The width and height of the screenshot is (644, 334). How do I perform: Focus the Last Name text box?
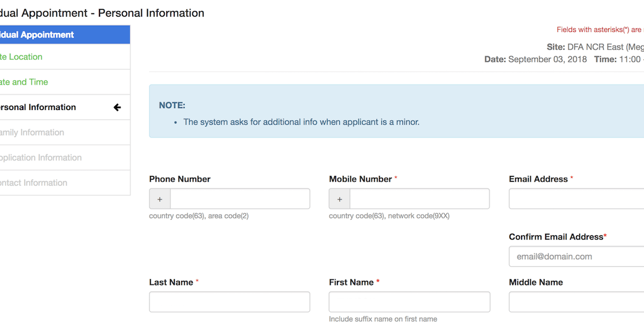coord(229,303)
